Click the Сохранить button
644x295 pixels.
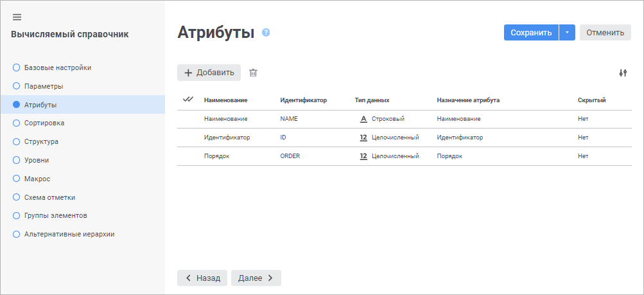pyautogui.click(x=531, y=33)
